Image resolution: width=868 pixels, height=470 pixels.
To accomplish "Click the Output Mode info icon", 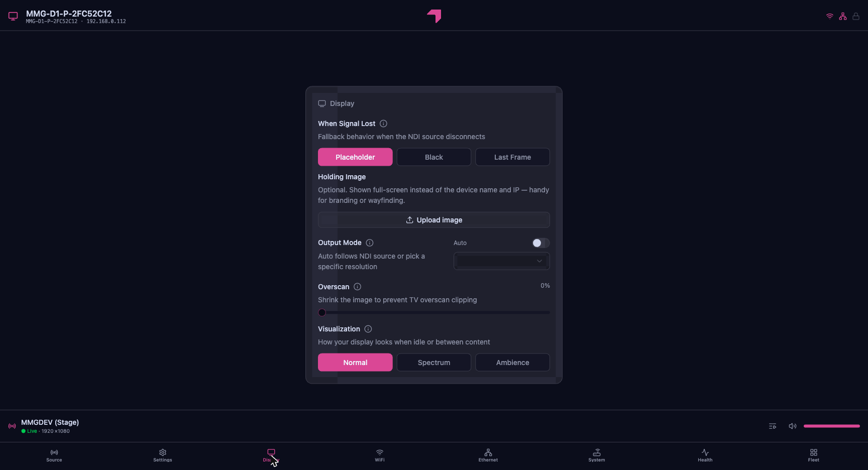I will click(370, 243).
